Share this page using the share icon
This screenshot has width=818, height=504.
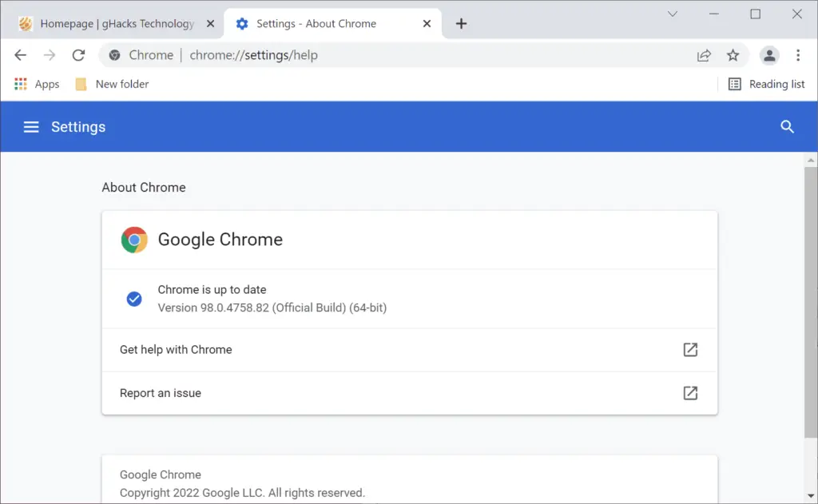(704, 55)
